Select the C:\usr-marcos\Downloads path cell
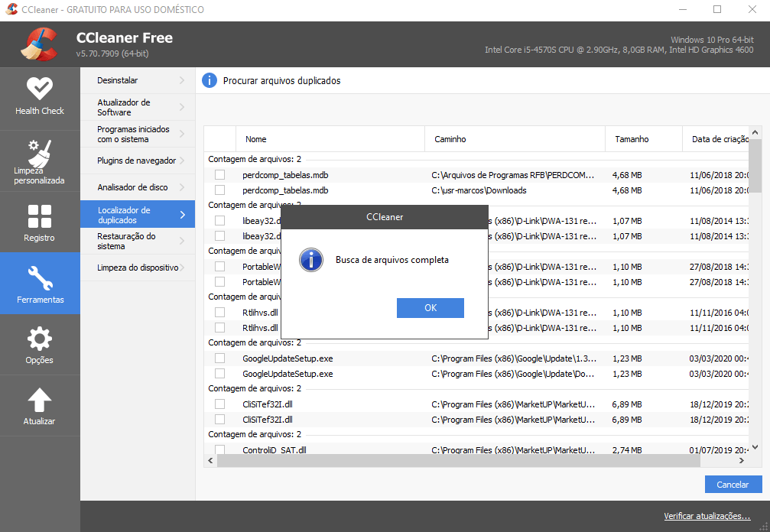The width and height of the screenshot is (770, 532). 479,190
